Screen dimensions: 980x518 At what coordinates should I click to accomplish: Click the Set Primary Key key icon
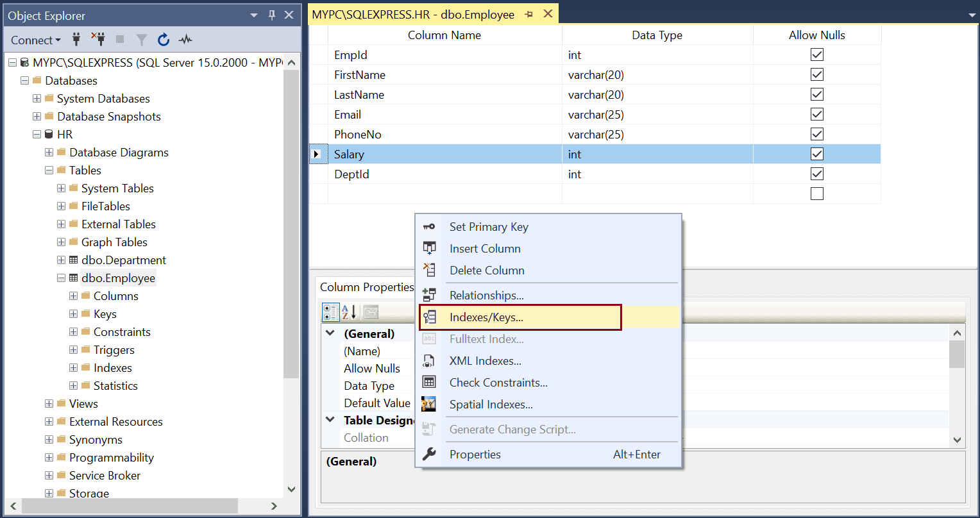coord(428,227)
